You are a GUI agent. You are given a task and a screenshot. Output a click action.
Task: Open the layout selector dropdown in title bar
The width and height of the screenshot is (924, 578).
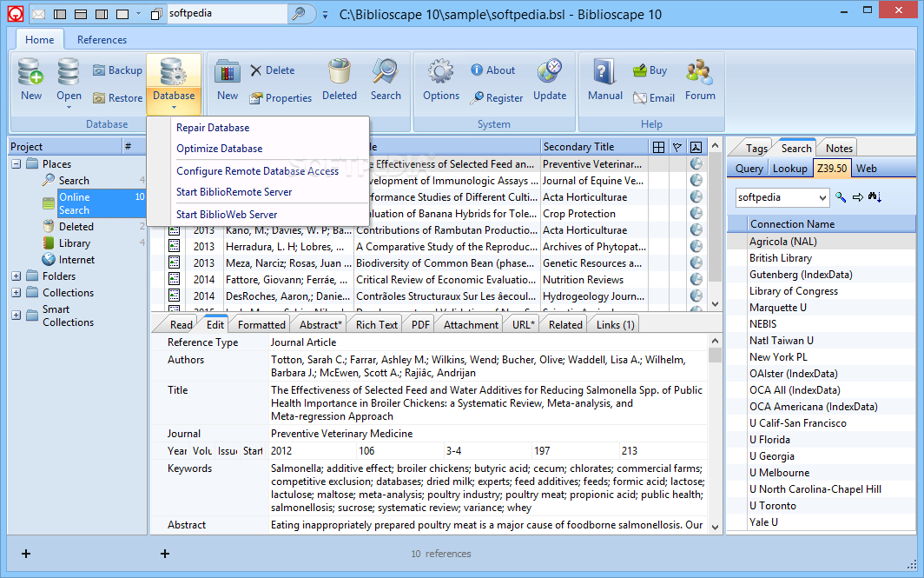pyautogui.click(x=138, y=14)
